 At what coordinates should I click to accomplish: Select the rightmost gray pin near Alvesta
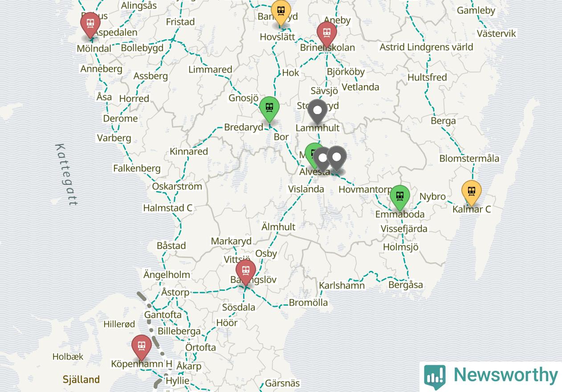tap(337, 158)
